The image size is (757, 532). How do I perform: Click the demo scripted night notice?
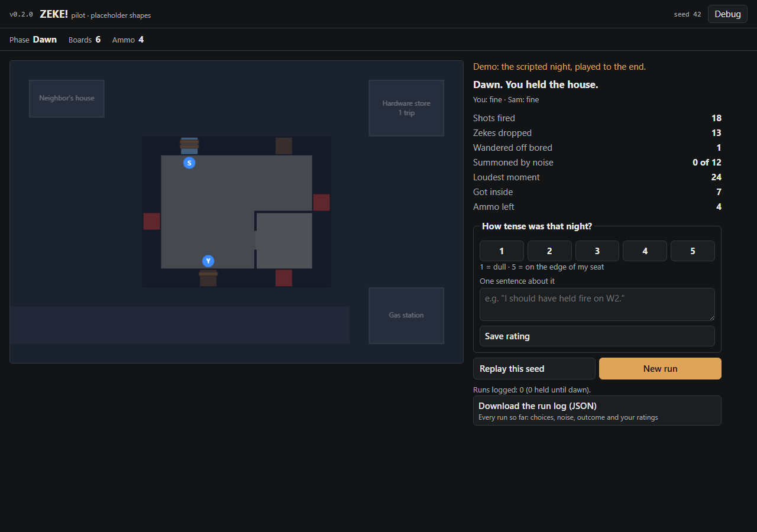pos(559,67)
